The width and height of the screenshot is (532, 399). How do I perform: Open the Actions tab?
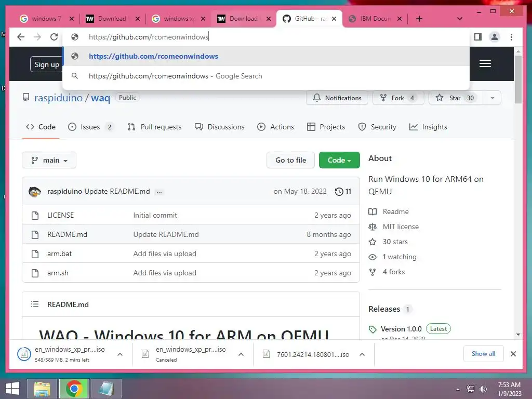pyautogui.click(x=275, y=127)
